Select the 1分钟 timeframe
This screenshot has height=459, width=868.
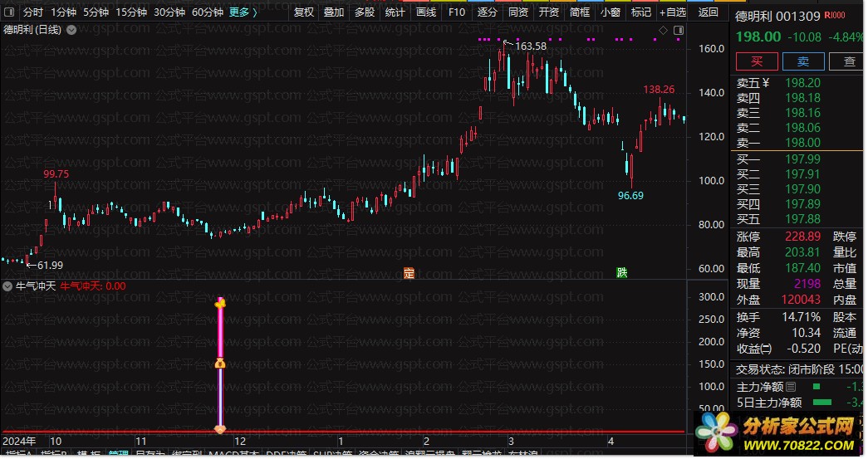click(63, 12)
